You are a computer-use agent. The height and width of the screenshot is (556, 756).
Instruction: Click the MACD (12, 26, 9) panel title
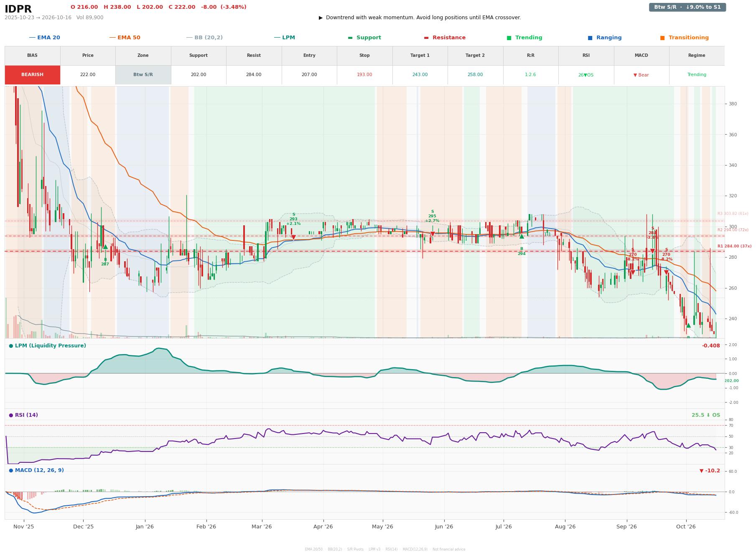(36, 470)
